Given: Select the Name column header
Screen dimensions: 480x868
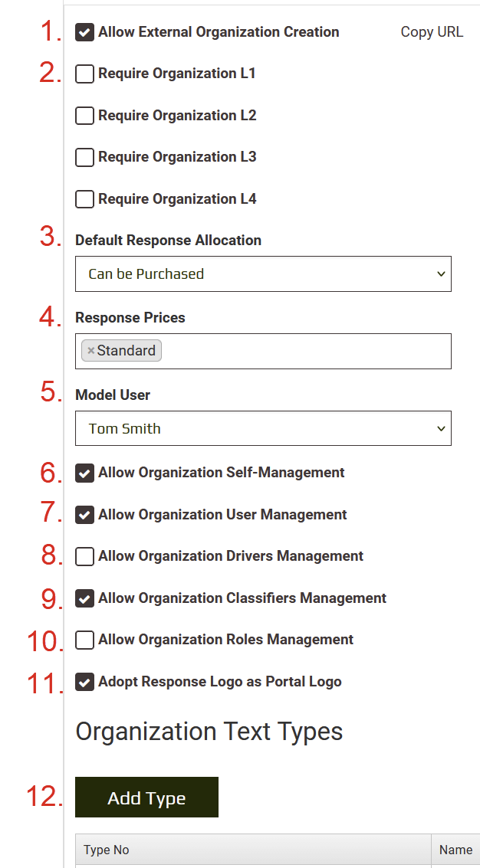Looking at the screenshot, I should pos(455,850).
